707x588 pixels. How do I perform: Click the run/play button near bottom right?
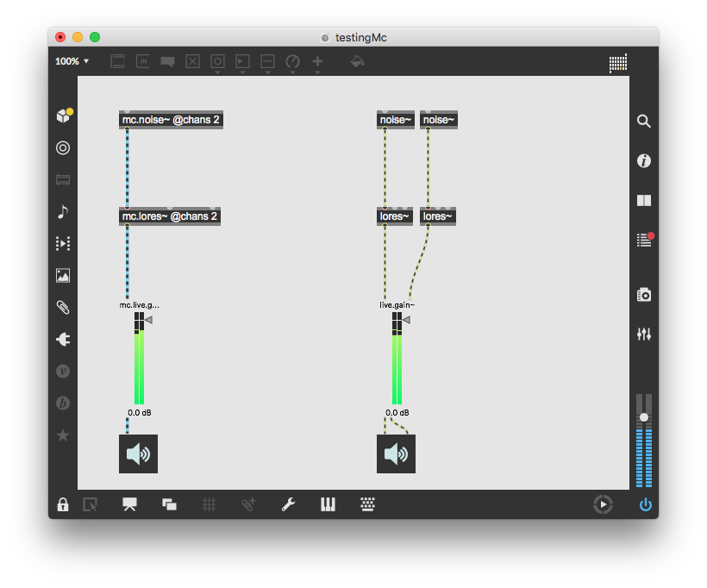604,504
